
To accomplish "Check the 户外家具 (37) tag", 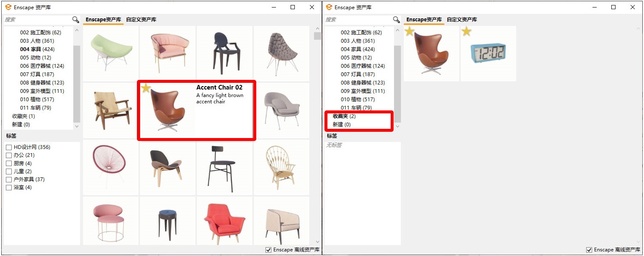I will (x=9, y=179).
